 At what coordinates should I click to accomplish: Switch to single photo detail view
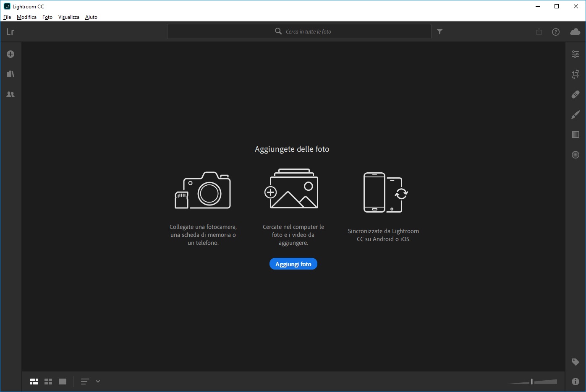coord(63,382)
